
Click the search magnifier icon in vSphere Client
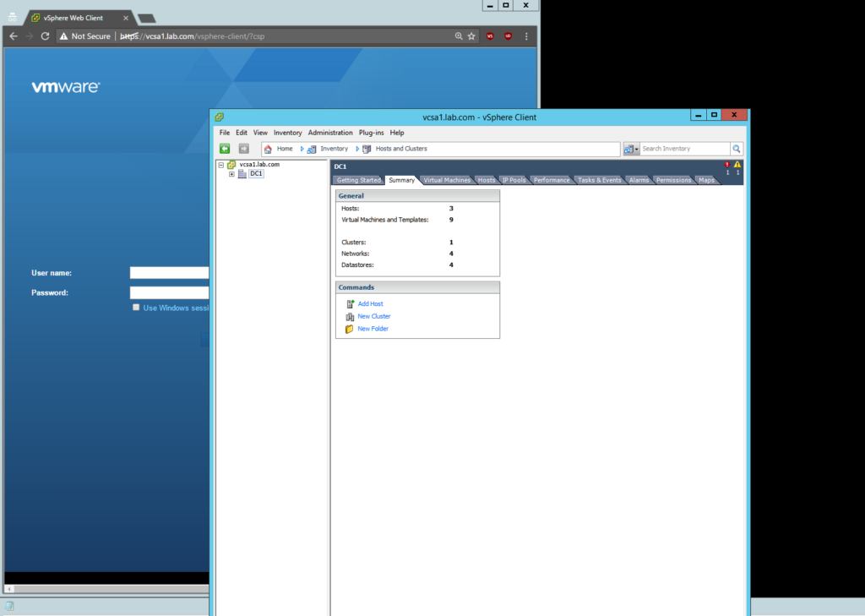pyautogui.click(x=737, y=149)
